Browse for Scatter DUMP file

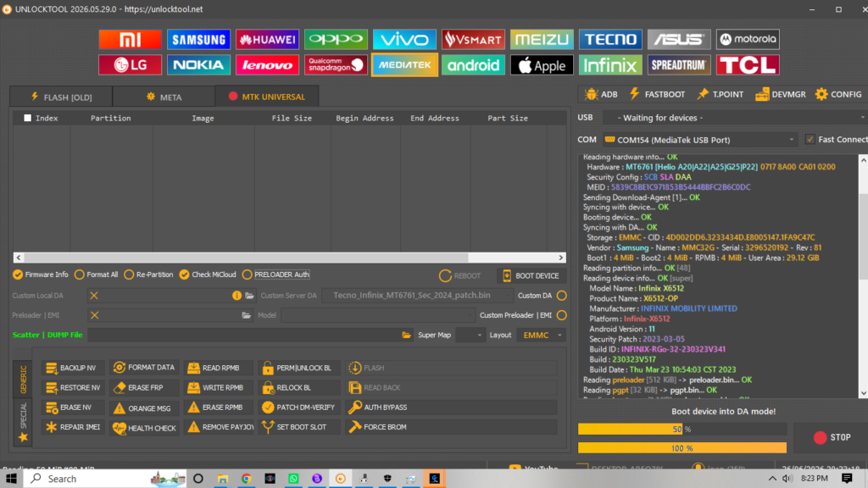click(406, 335)
